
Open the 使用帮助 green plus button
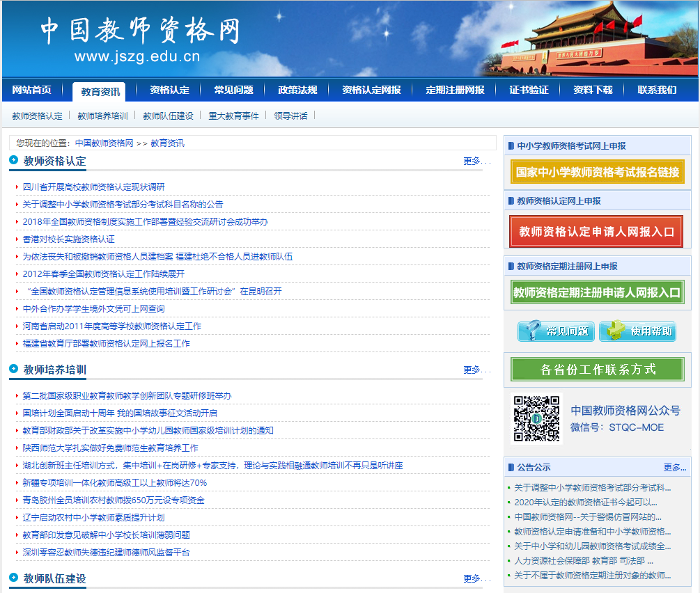pyautogui.click(x=637, y=331)
